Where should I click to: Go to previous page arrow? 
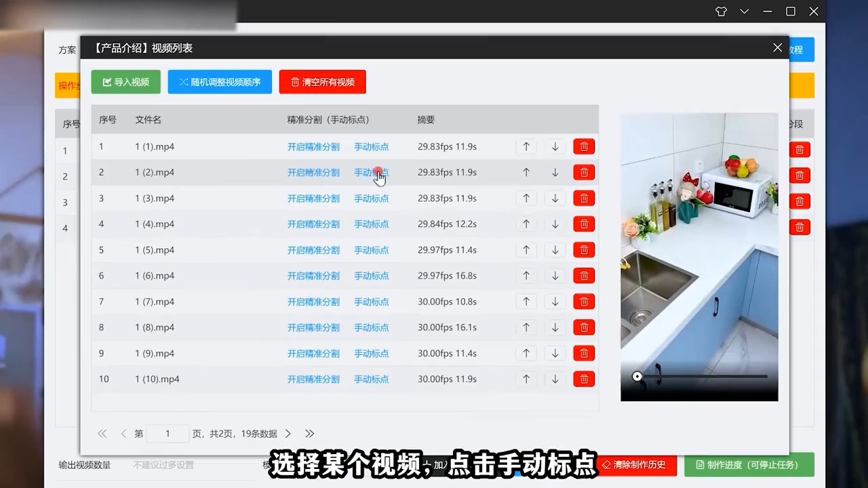click(x=123, y=433)
